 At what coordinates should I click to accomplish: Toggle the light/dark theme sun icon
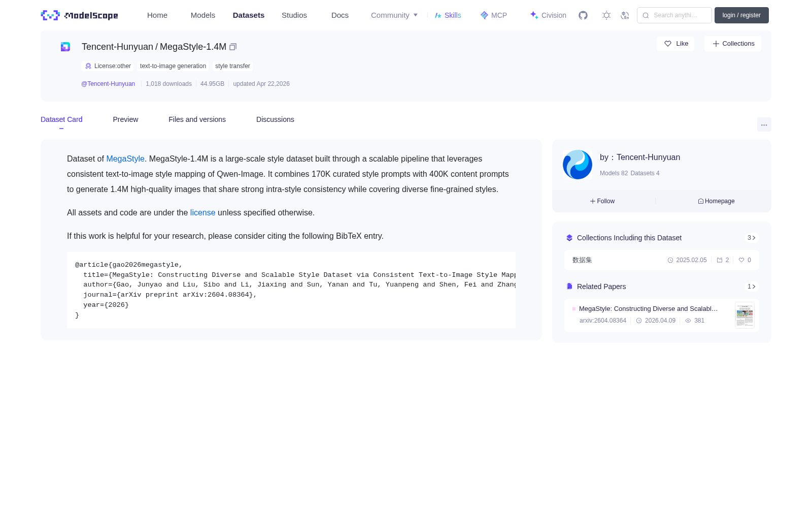pos(606,15)
